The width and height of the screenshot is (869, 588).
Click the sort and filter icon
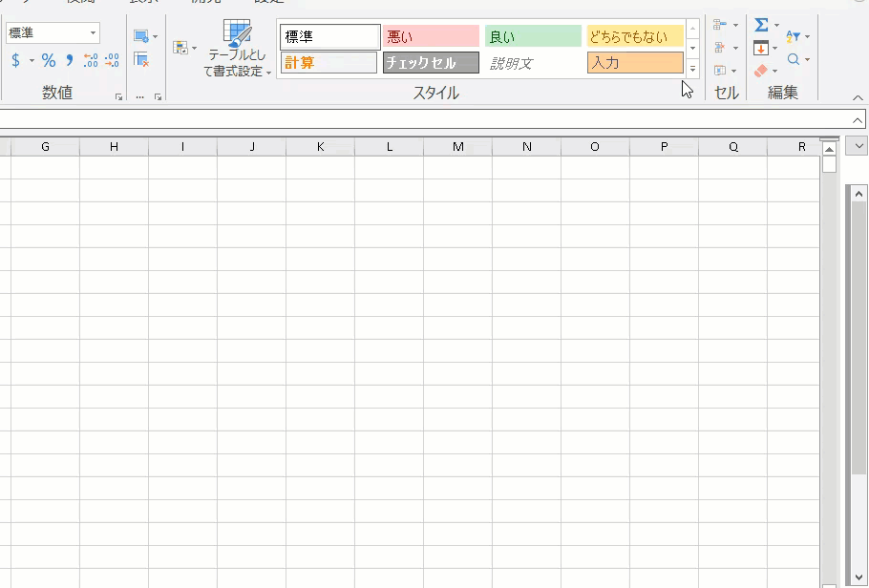coord(793,36)
